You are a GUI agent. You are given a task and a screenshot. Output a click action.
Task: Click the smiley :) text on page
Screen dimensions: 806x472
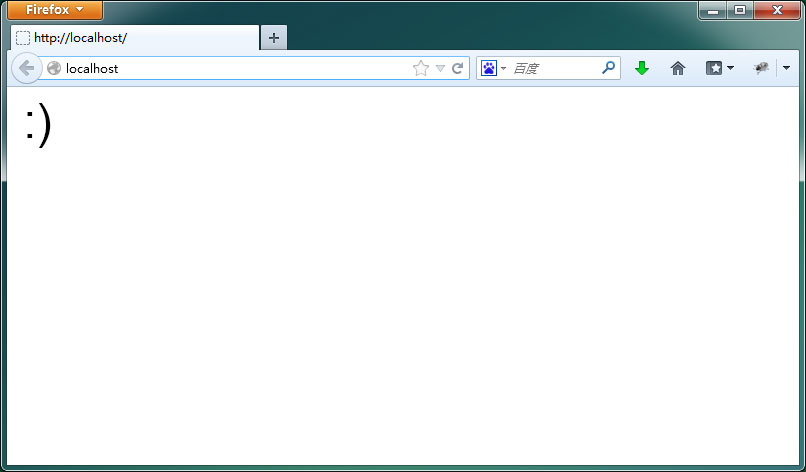coord(38,124)
